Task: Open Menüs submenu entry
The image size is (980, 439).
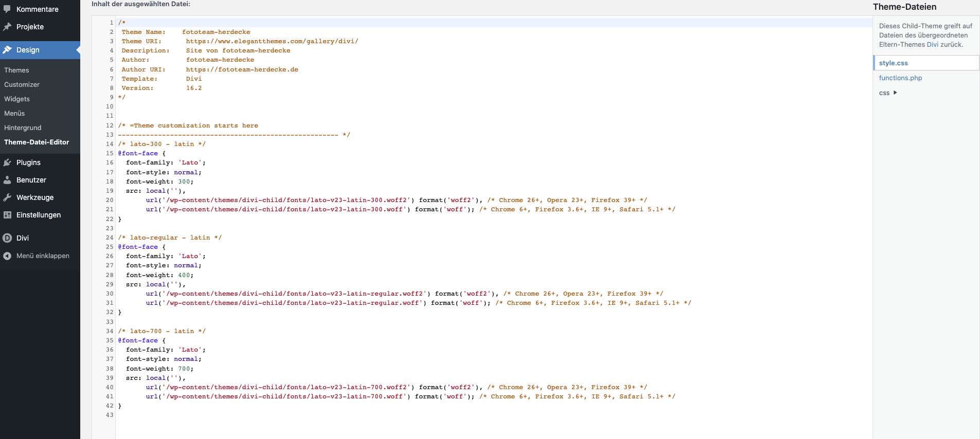Action: coord(14,113)
